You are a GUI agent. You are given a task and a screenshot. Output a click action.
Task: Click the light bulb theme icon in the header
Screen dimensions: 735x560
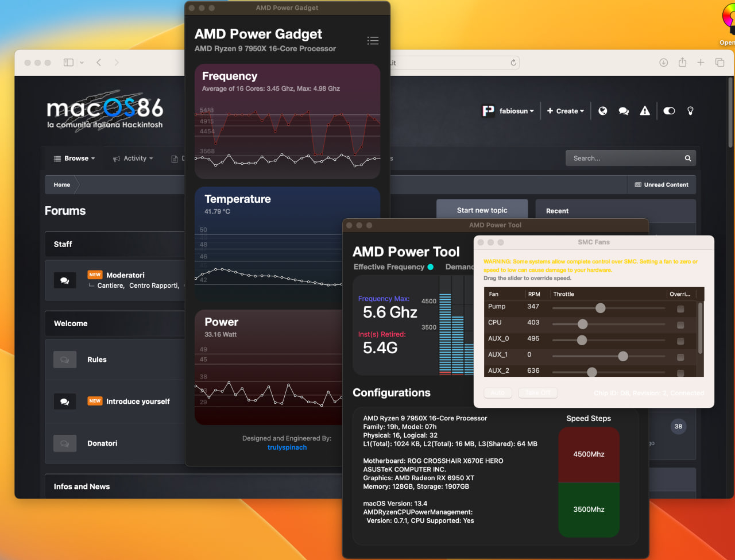(x=690, y=111)
